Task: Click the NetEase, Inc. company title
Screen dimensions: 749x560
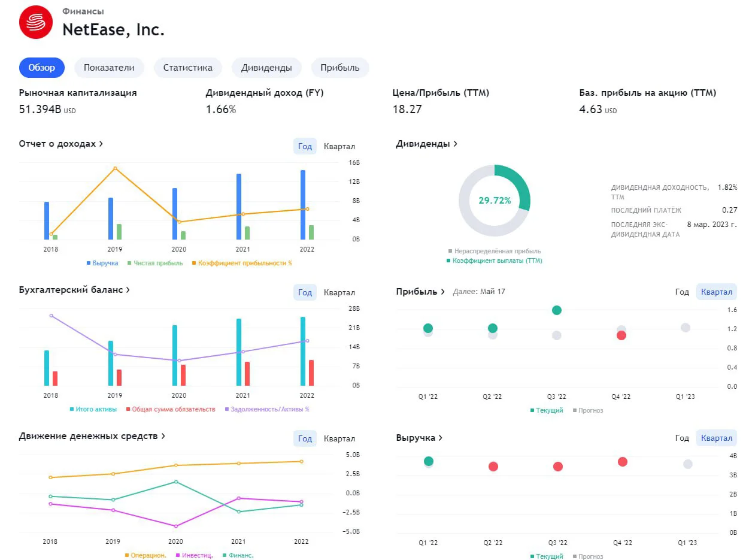Action: pos(113,29)
